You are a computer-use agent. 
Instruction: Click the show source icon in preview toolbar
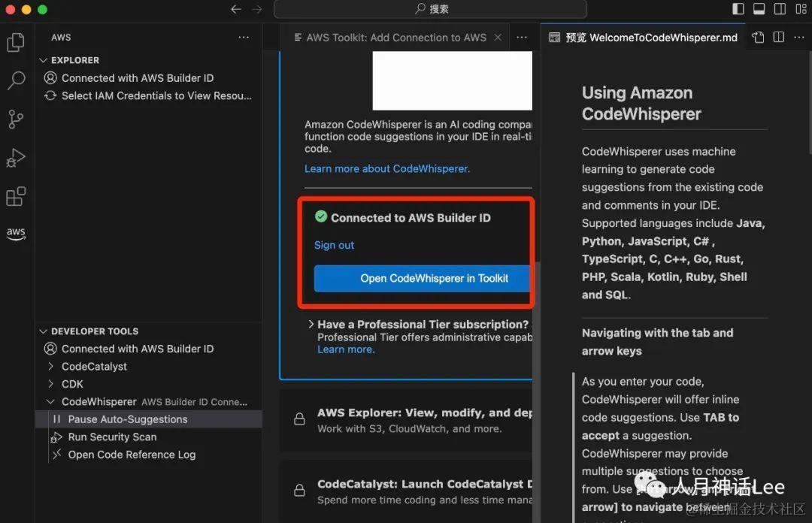click(x=758, y=38)
